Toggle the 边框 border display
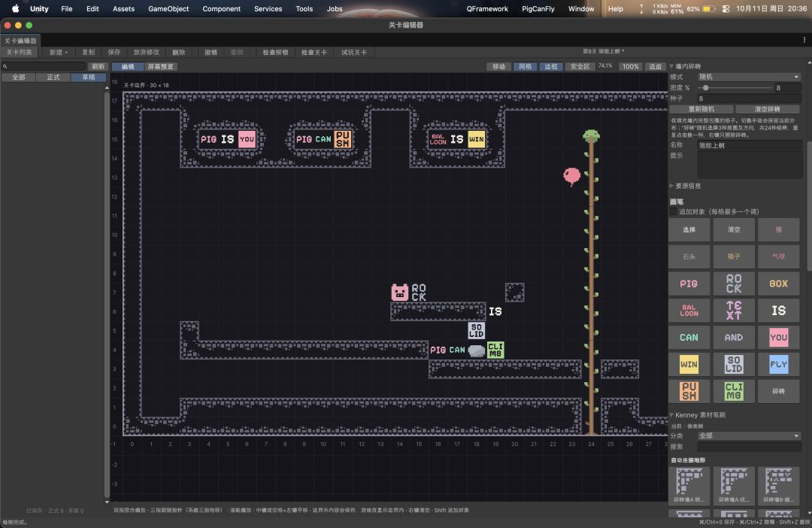This screenshot has width=812, height=528. click(x=551, y=66)
